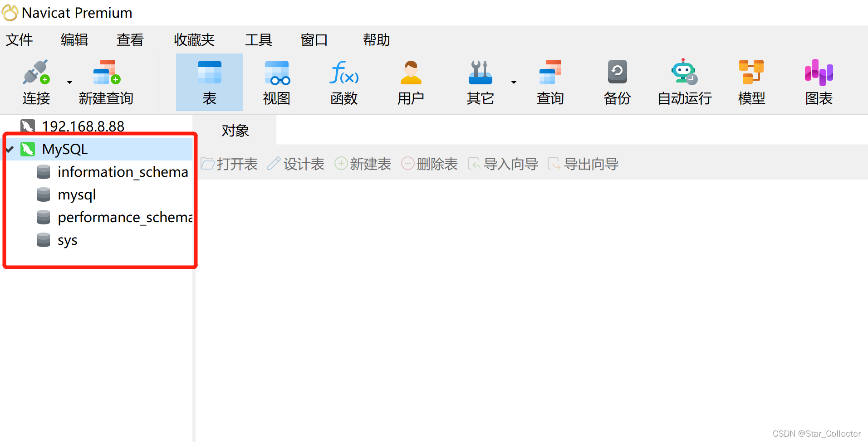868x442 pixels.
Task: Click the Automation (自动运行) robot icon
Action: point(684,72)
